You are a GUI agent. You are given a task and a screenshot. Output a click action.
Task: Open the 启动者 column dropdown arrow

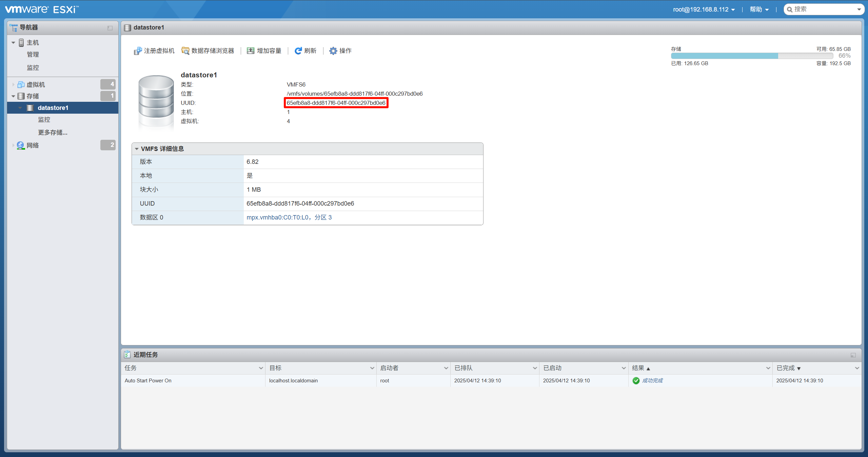click(446, 368)
